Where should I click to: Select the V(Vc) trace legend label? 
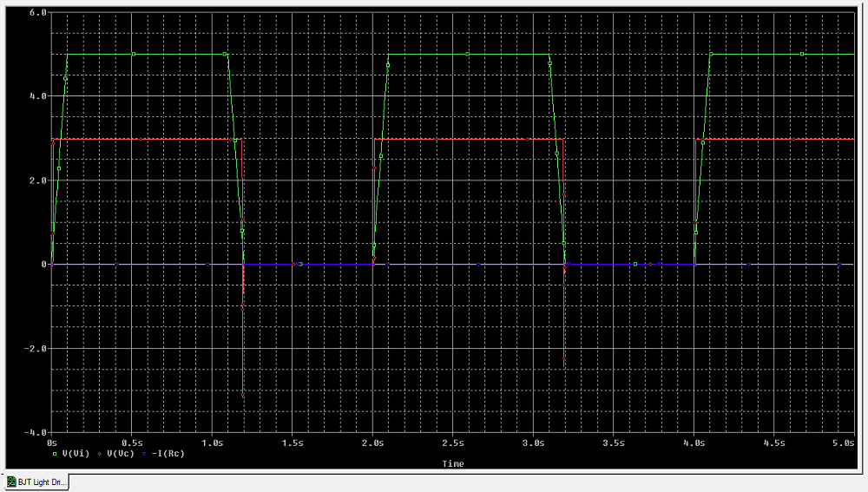coord(121,453)
